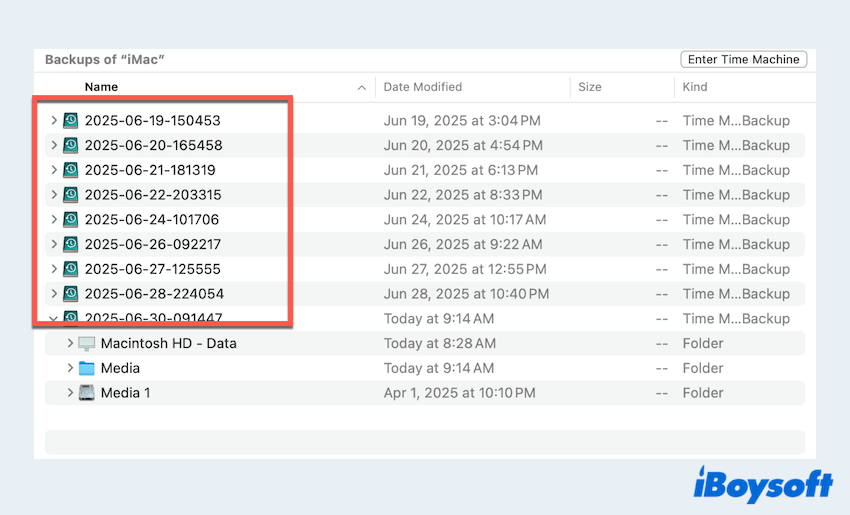This screenshot has width=850, height=515.
Task: Click the Macintosh HD - Data disk icon
Action: (87, 343)
